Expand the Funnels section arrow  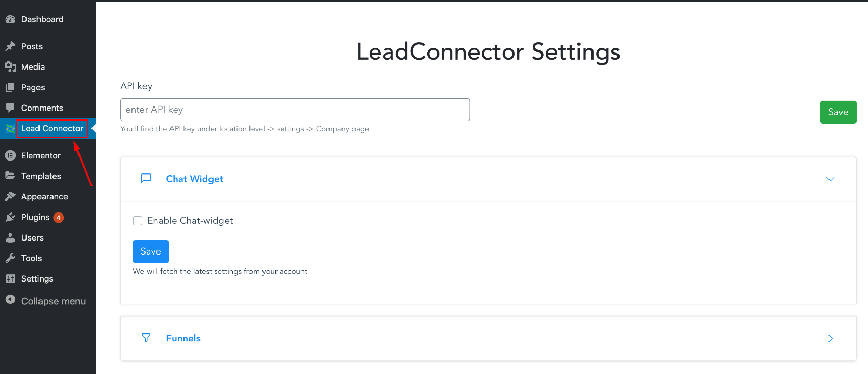coord(830,338)
